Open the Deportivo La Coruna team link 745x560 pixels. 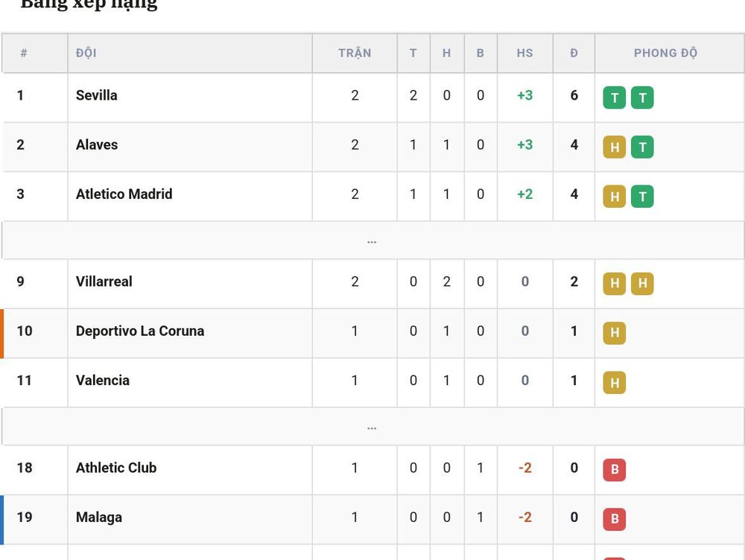[140, 331]
